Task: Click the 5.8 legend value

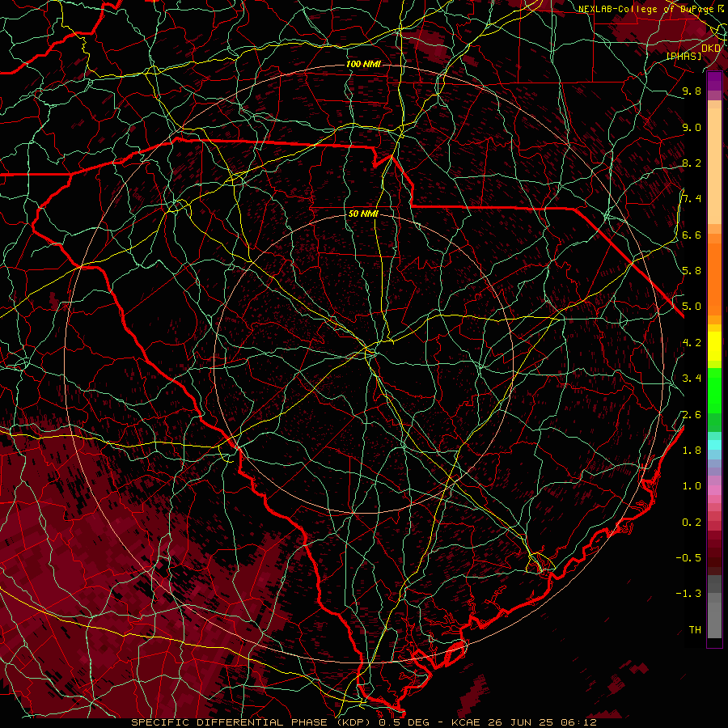Action: 692,271
